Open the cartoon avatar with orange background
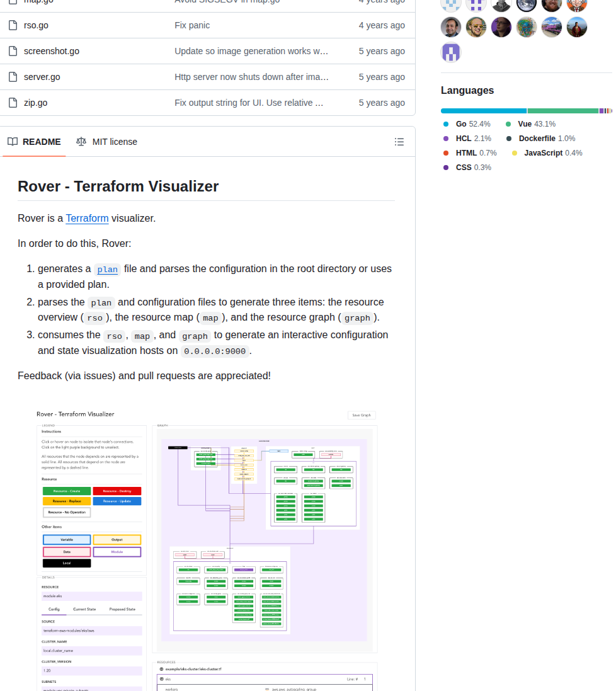 coord(577,4)
